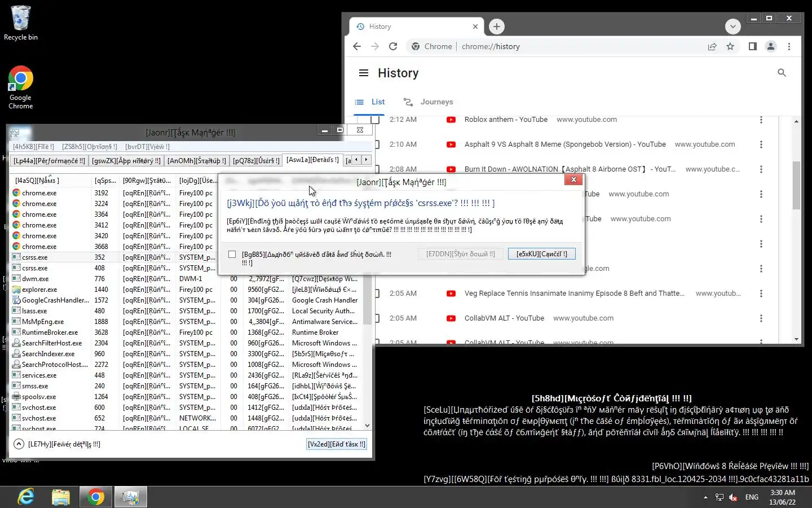Image resolution: width=812 pixels, height=508 pixels.
Task: Open Task Manager Options menu
Action: (x=90, y=147)
